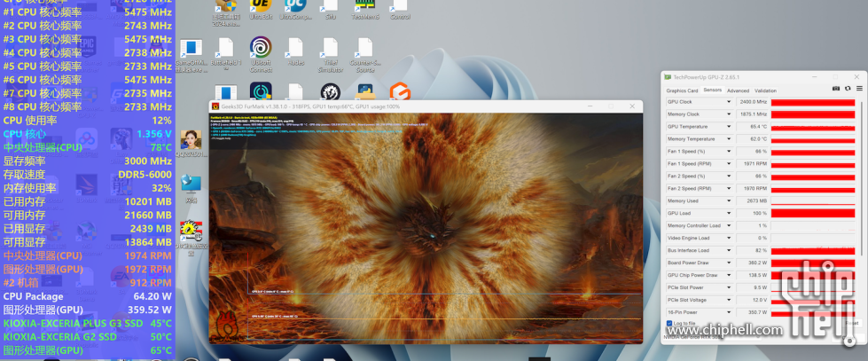The image size is (868, 361).
Task: Open the GPU-Z hamburger menu
Action: tap(859, 89)
